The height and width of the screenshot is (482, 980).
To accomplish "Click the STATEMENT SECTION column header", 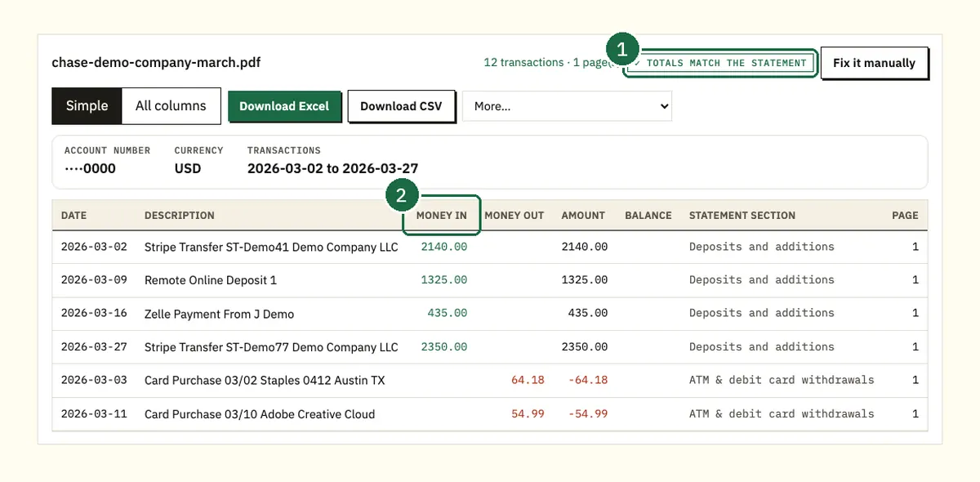I will 742,216.
